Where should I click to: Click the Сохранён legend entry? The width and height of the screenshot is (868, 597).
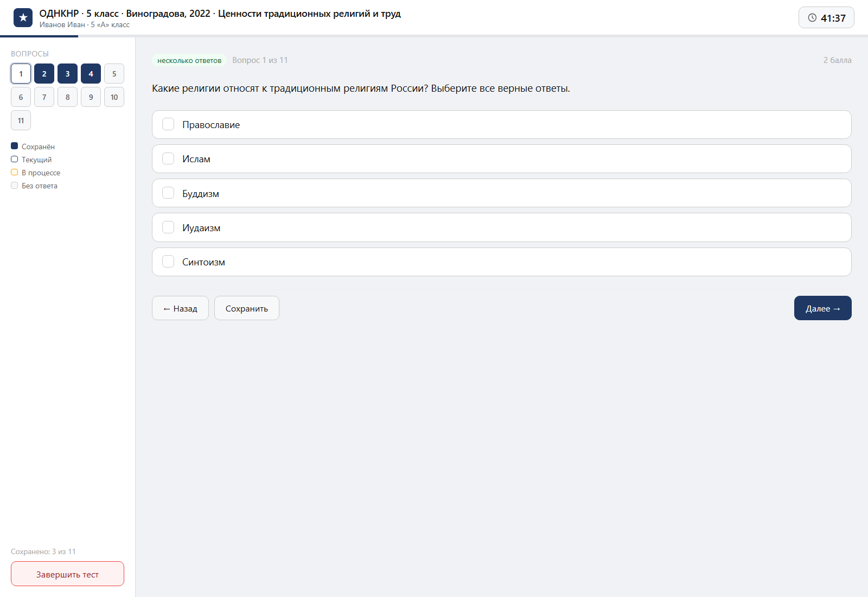33,147
